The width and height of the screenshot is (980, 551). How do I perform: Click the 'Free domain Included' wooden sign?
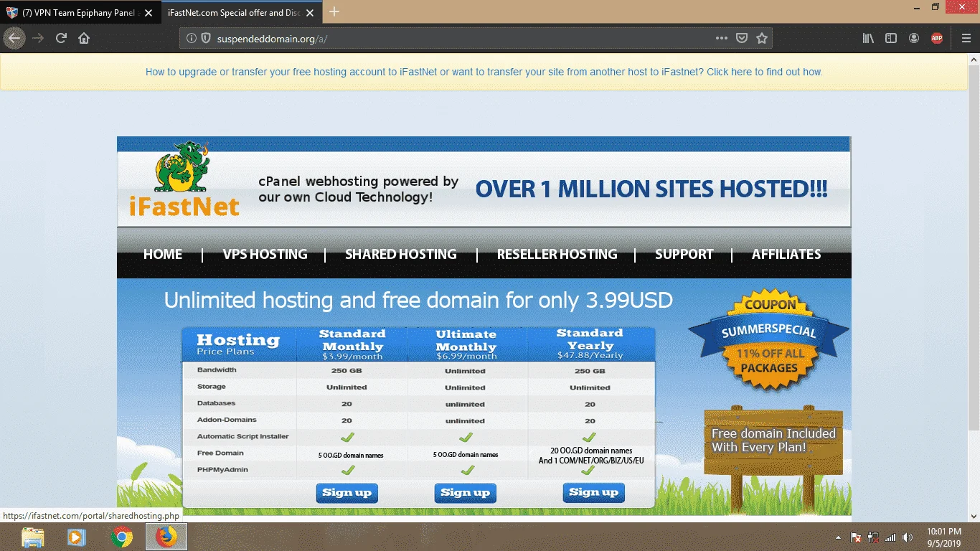point(773,441)
